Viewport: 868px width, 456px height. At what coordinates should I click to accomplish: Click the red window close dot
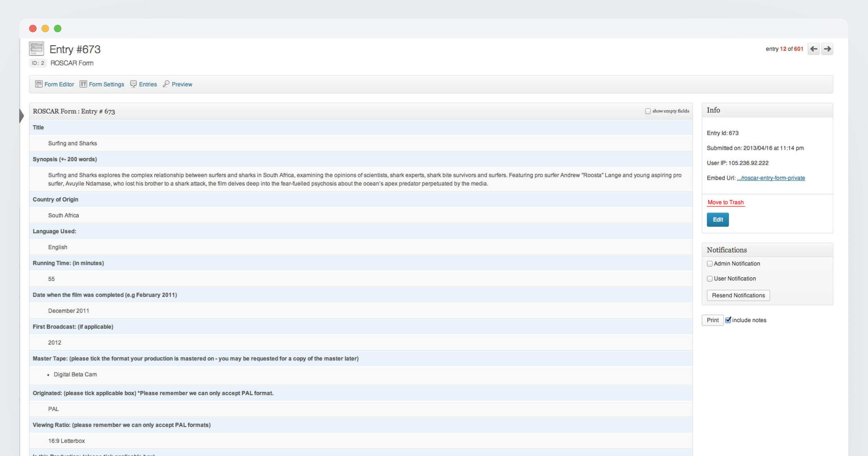pos(33,28)
